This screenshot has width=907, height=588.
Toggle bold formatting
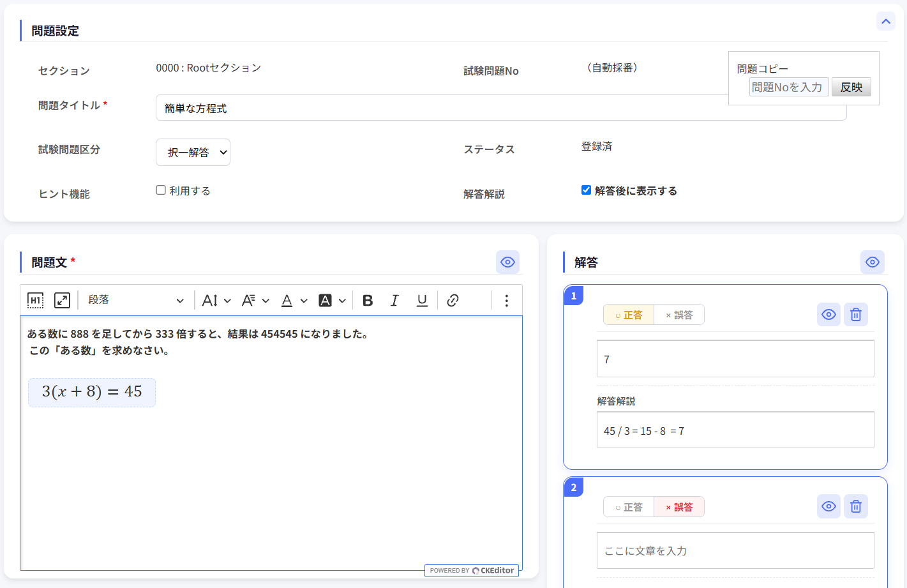point(368,300)
